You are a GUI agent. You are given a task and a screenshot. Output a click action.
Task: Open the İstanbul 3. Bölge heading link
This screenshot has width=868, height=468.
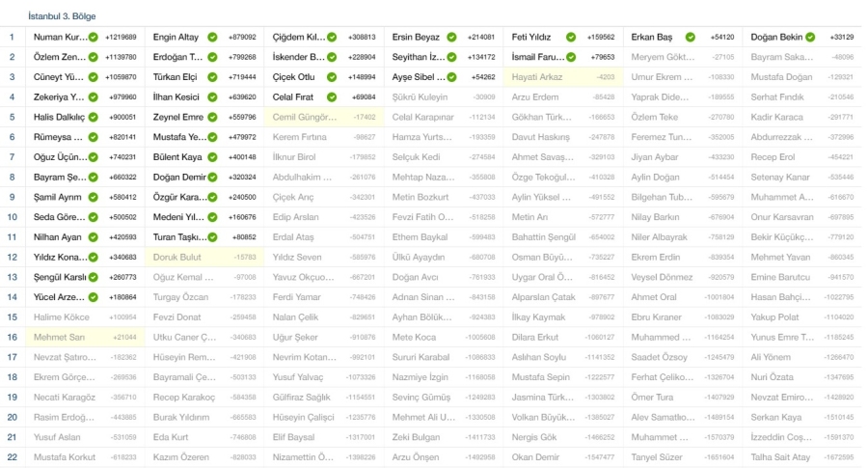pos(62,16)
